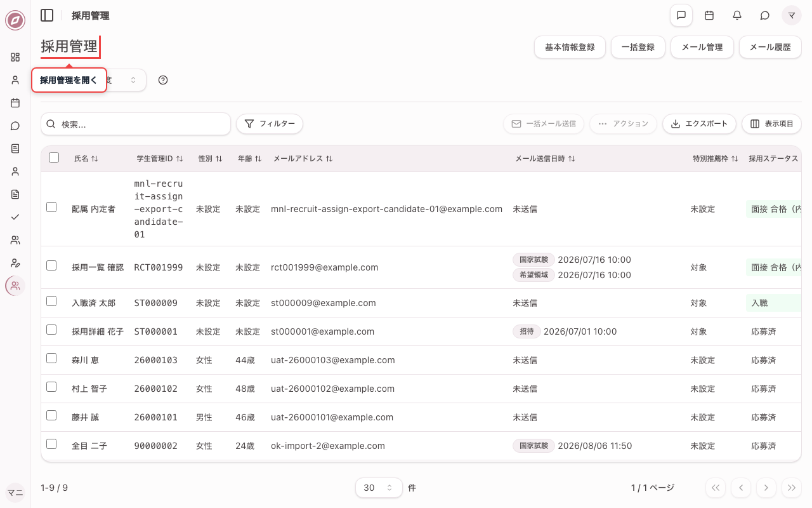Open the マ user avatar menu

click(792, 15)
